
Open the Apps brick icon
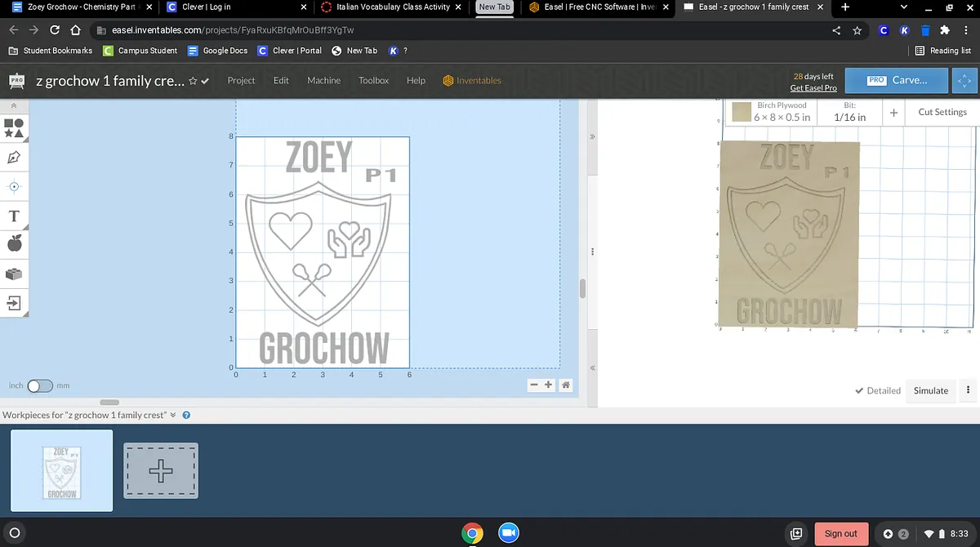click(14, 273)
